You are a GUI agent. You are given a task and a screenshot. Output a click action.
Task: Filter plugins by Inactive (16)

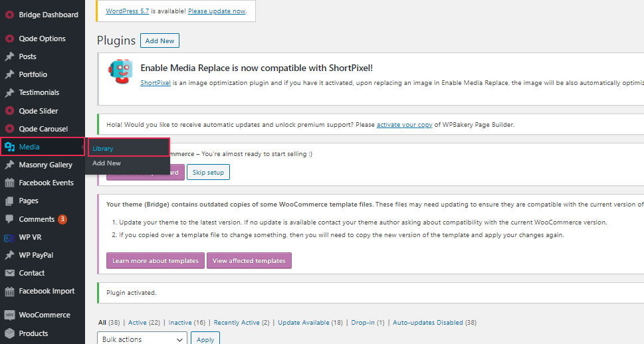point(187,323)
